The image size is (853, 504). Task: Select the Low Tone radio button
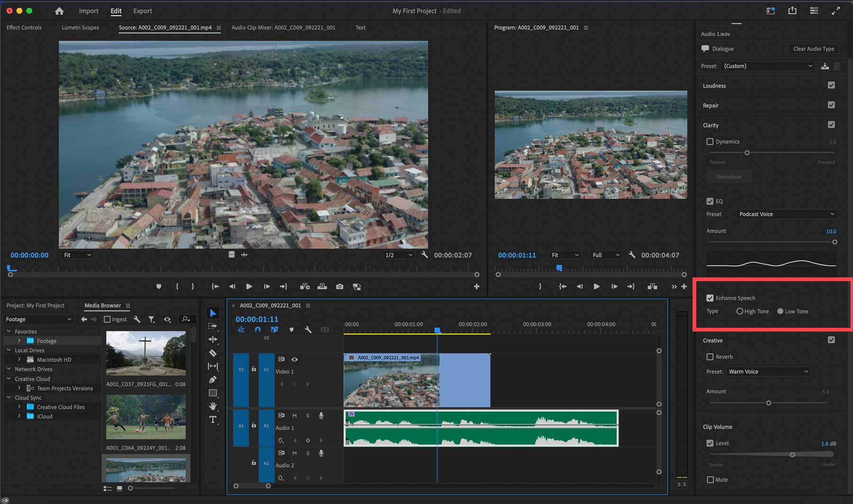780,311
